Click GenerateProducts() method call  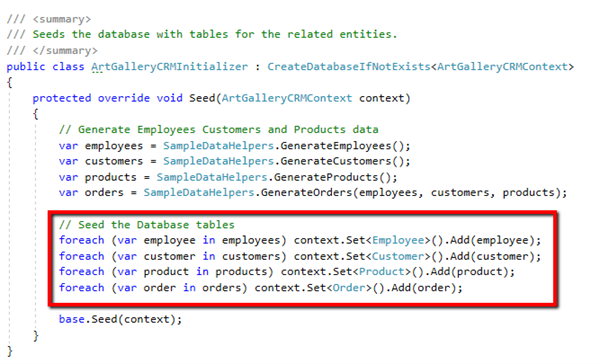[332, 177]
